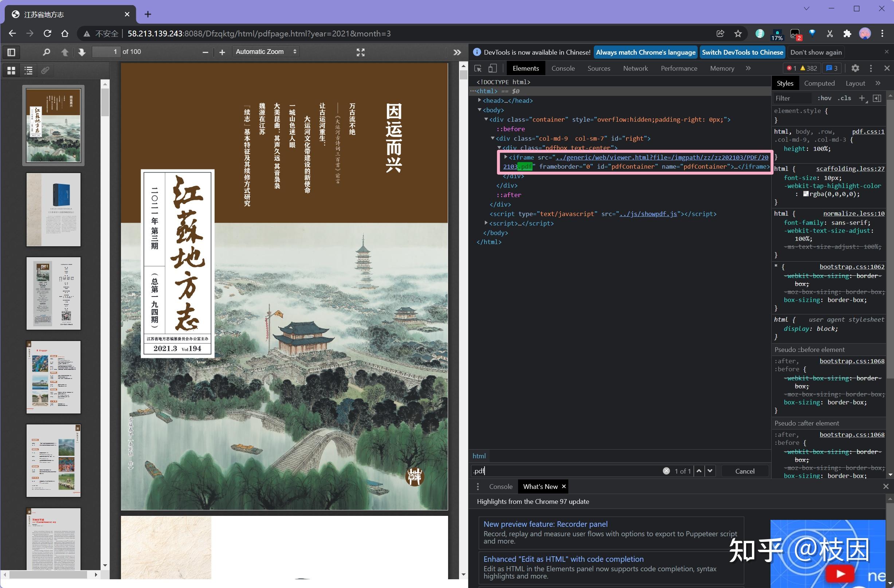Click the styles Filter field
Image resolution: width=894 pixels, height=588 pixels.
click(x=793, y=98)
